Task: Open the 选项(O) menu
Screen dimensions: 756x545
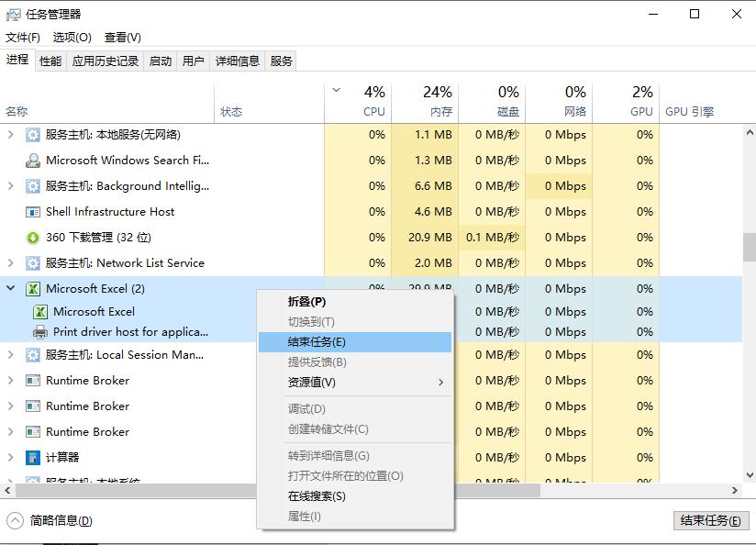Action: [72, 37]
